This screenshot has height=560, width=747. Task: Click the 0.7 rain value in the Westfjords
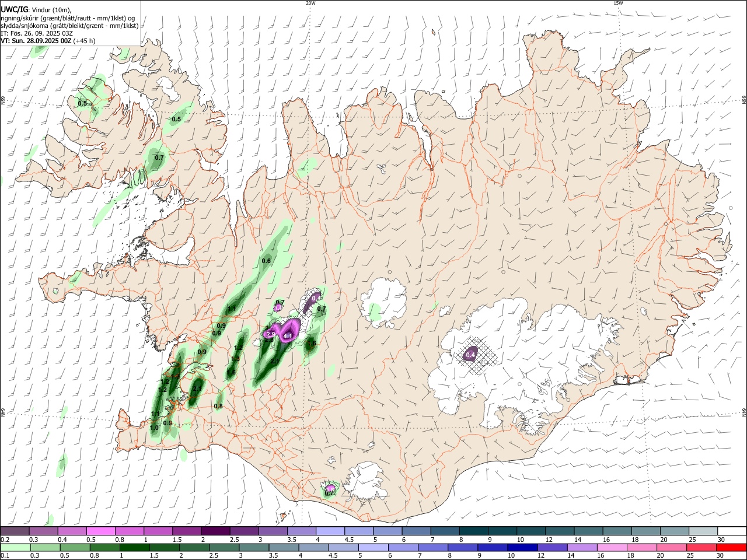[x=159, y=157]
